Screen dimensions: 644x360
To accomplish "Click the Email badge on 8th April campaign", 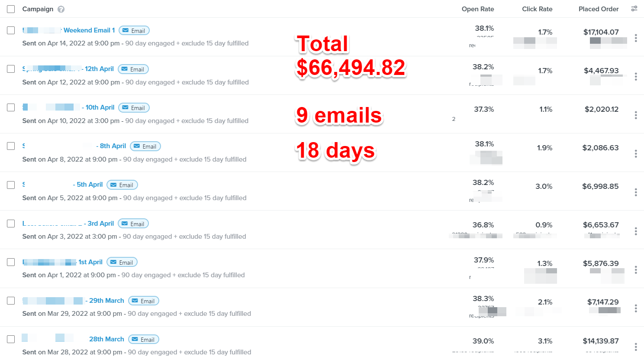I will (145, 146).
